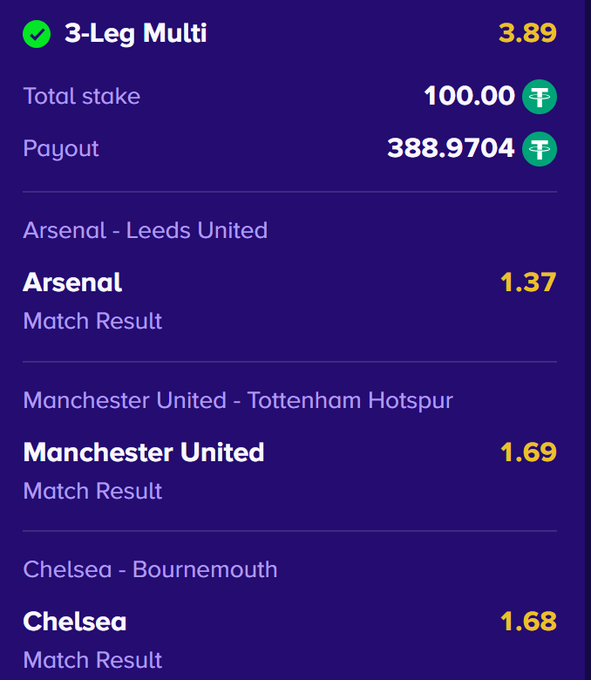The width and height of the screenshot is (591, 680).
Task: Click Match Result label under Manchester United
Action: coord(92,491)
